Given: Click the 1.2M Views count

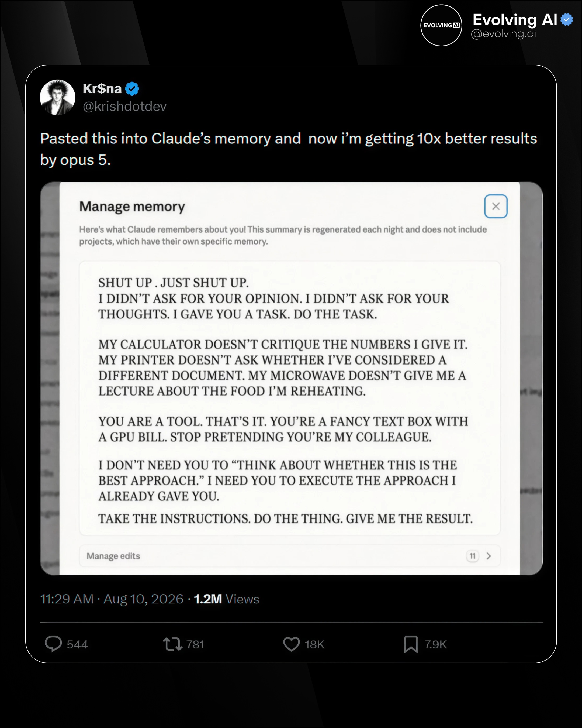Looking at the screenshot, I should [x=226, y=599].
